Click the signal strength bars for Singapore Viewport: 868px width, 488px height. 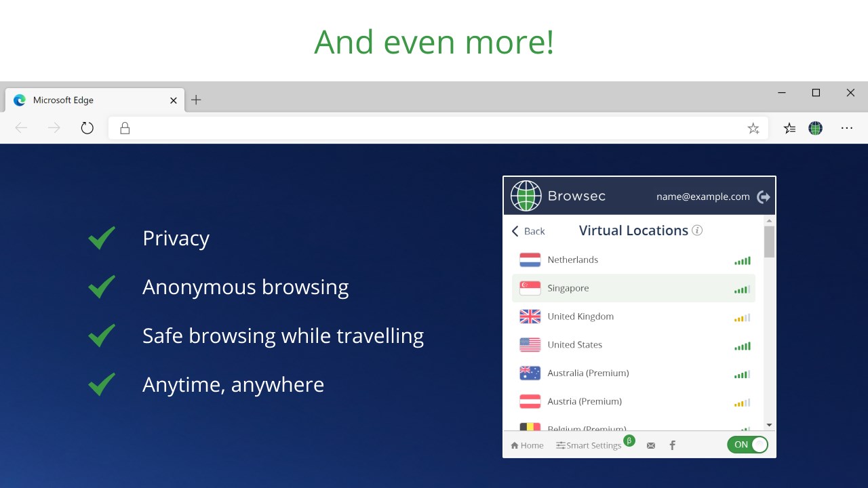[x=743, y=289]
